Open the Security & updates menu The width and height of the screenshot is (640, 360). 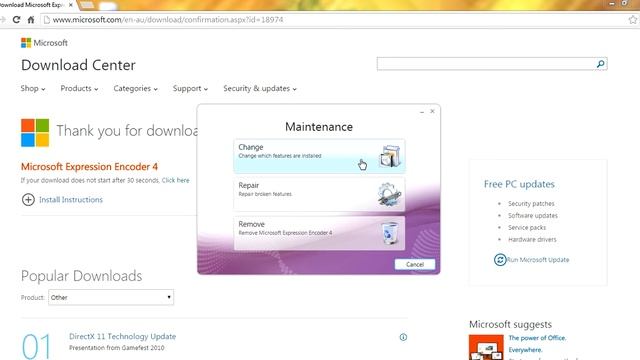(x=260, y=89)
